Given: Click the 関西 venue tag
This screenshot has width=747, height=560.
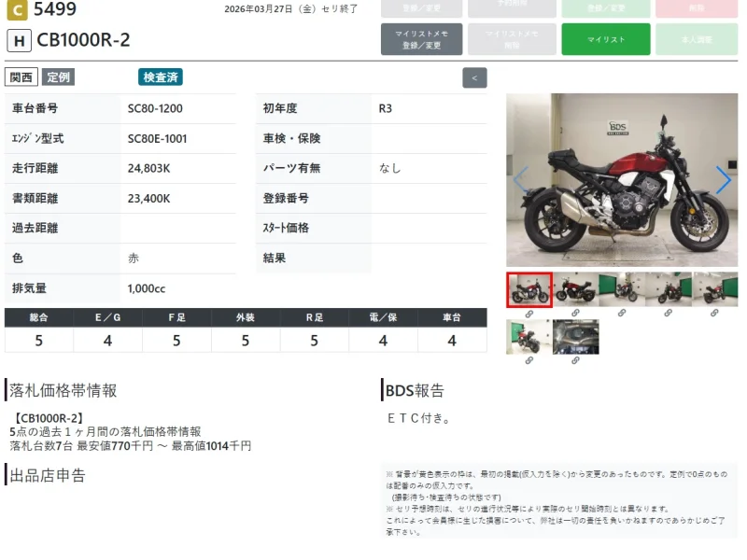Looking at the screenshot, I should (x=21, y=77).
